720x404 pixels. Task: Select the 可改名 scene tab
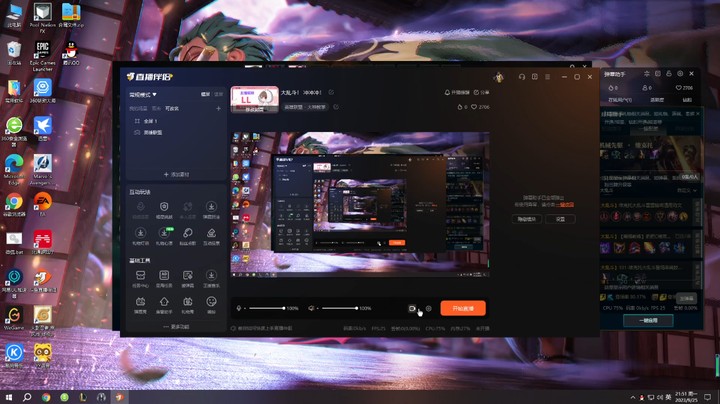172,109
